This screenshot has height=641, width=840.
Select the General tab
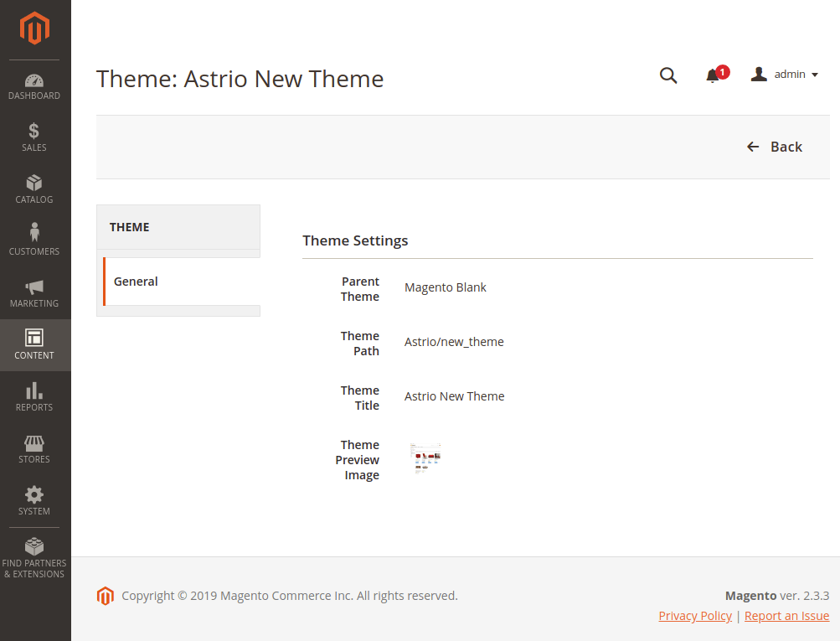point(136,282)
